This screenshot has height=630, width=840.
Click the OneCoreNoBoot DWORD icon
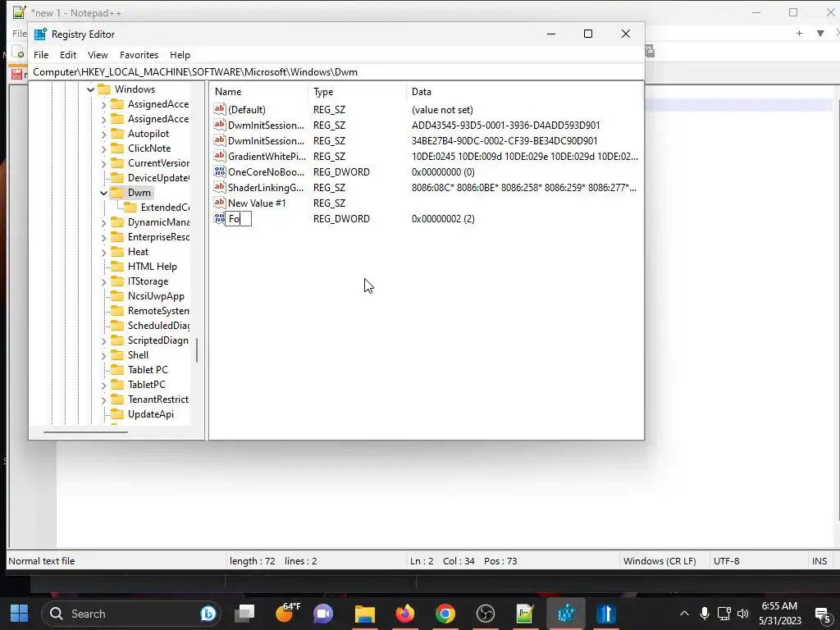tap(220, 171)
